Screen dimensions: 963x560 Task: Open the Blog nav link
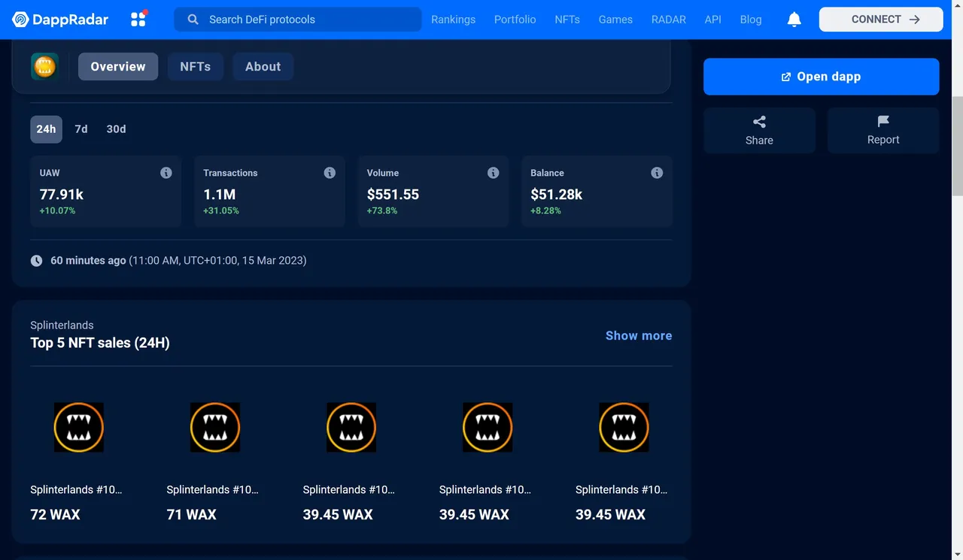point(751,20)
